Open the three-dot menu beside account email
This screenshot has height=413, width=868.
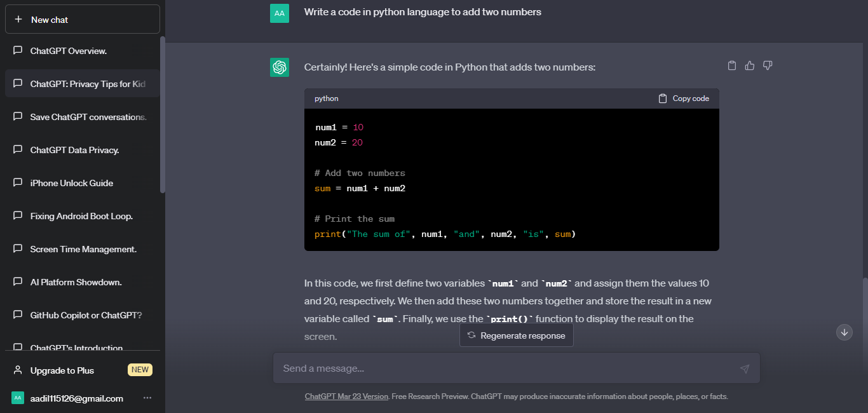(x=147, y=398)
